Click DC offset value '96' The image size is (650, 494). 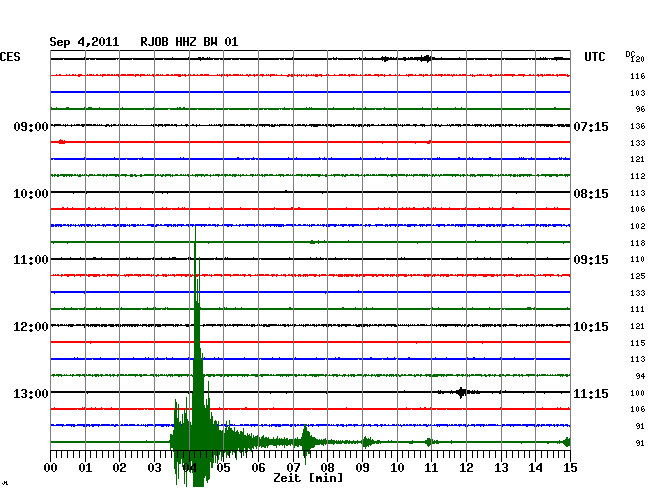(640, 109)
